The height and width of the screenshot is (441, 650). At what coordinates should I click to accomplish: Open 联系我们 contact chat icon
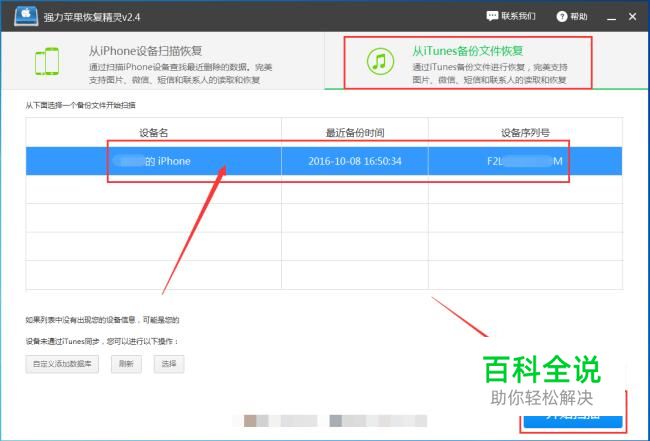pyautogui.click(x=492, y=16)
